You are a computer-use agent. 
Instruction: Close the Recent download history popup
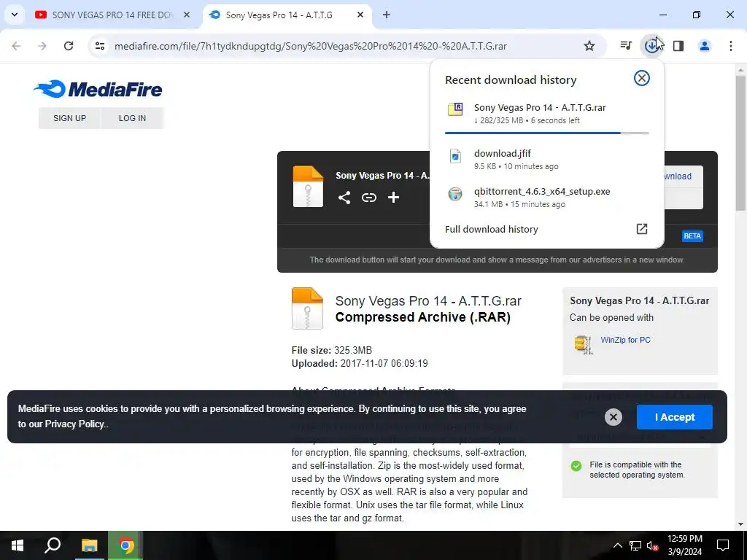(x=642, y=78)
